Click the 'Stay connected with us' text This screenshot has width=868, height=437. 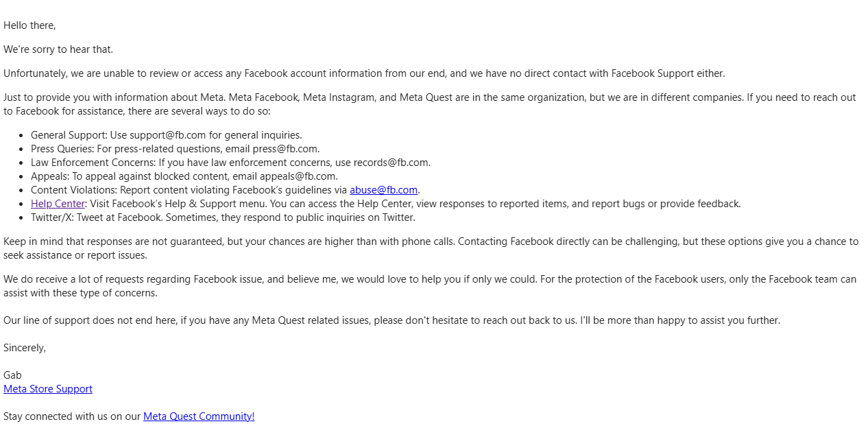(x=72, y=416)
